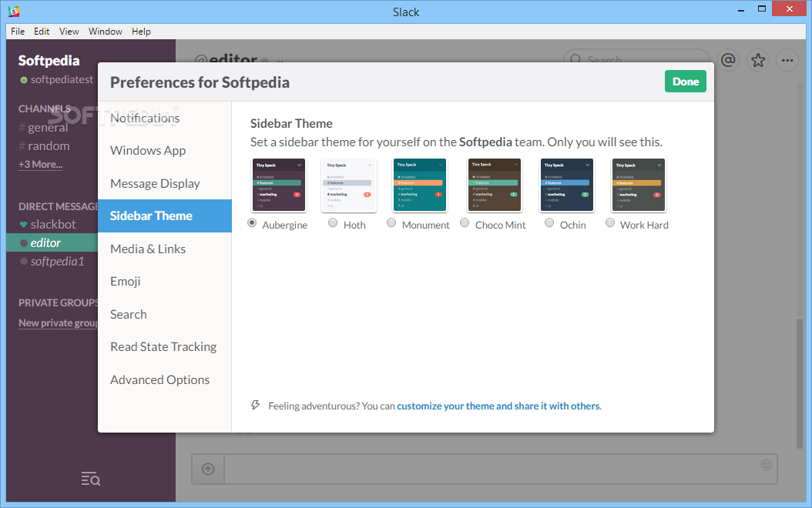The height and width of the screenshot is (508, 812).
Task: Select the Aubergine theme radio button
Action: click(252, 223)
